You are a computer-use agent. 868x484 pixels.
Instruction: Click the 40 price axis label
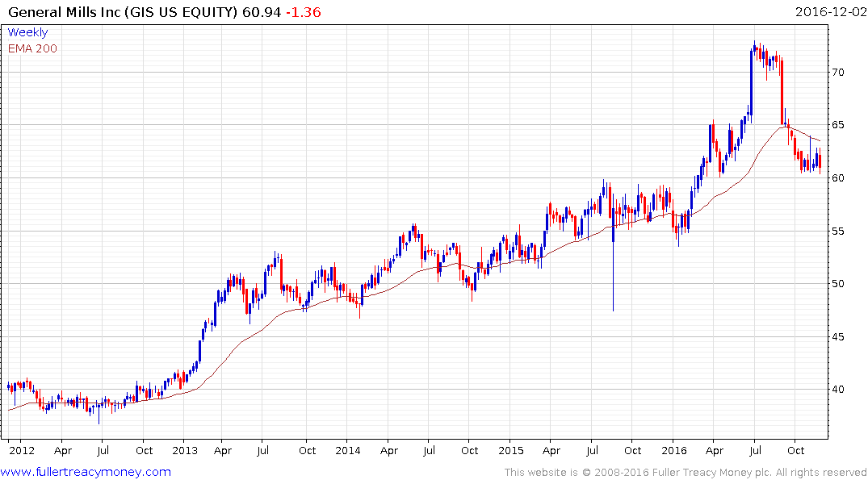tap(837, 390)
